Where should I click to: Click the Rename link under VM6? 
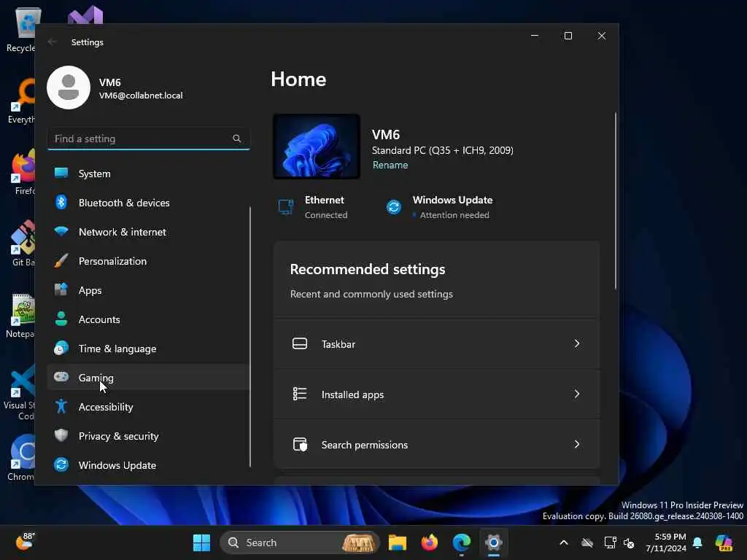coord(390,165)
